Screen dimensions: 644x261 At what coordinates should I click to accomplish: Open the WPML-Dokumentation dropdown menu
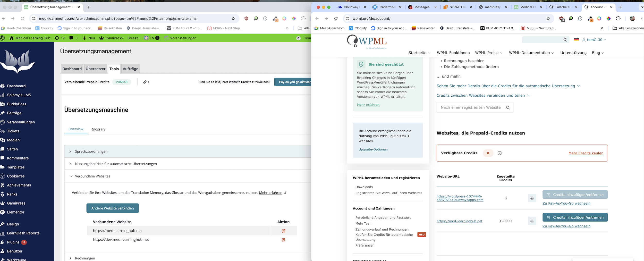click(531, 53)
